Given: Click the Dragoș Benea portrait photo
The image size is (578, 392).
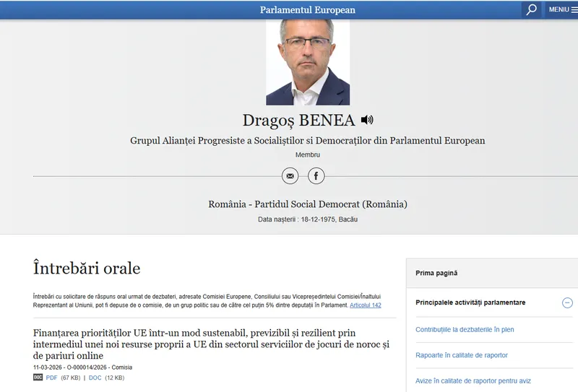Looking at the screenshot, I should (308, 62).
